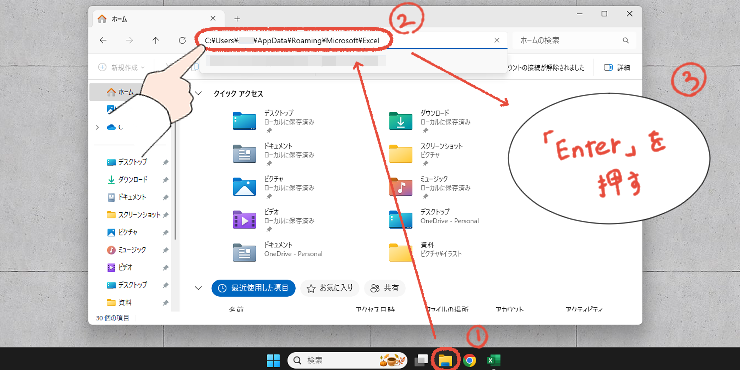
Task: Open スクリーンショット in the sidebar
Action: 134,215
